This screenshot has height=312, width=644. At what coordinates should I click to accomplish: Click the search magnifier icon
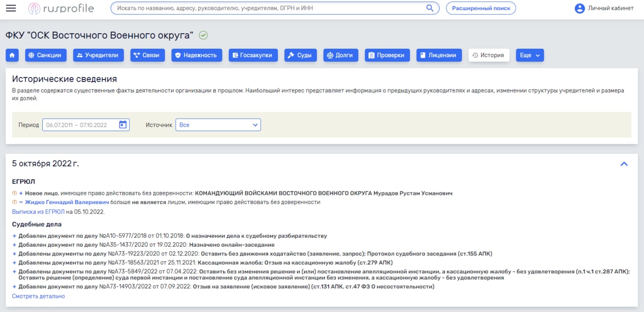430,8
